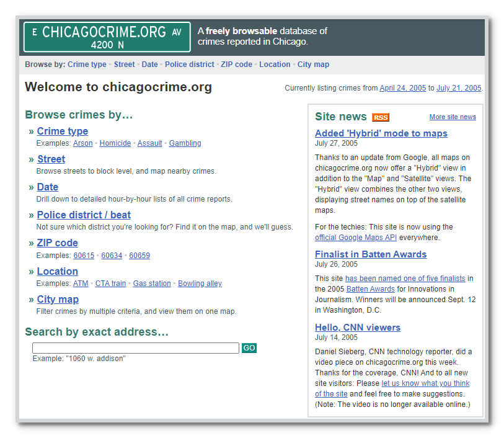Open the Date heading link
The height and width of the screenshot is (438, 504).
tap(48, 187)
